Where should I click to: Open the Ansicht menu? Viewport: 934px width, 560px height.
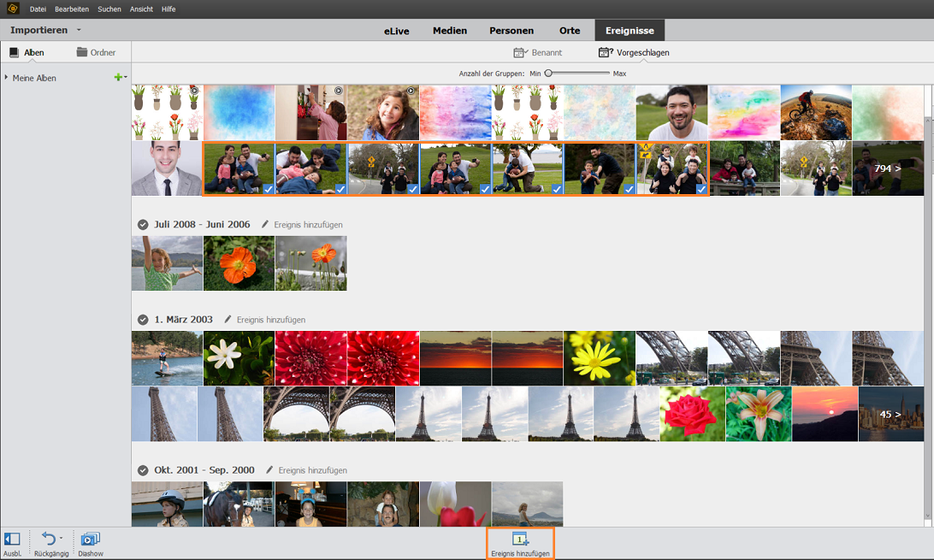point(141,9)
